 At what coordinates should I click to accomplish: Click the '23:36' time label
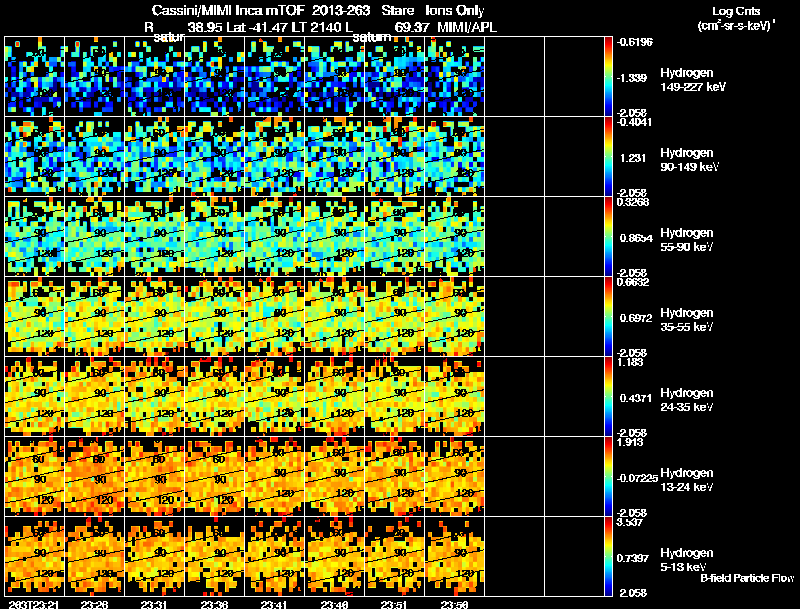pyautogui.click(x=214, y=605)
